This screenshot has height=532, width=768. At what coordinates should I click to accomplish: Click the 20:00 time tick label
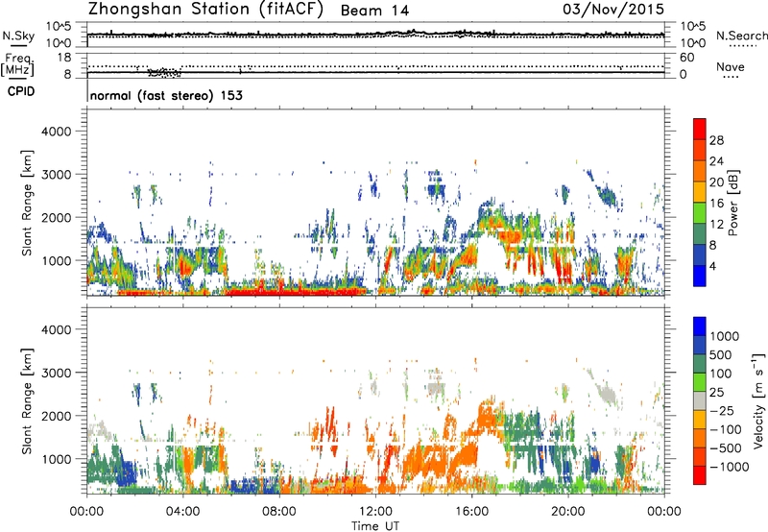pyautogui.click(x=567, y=512)
